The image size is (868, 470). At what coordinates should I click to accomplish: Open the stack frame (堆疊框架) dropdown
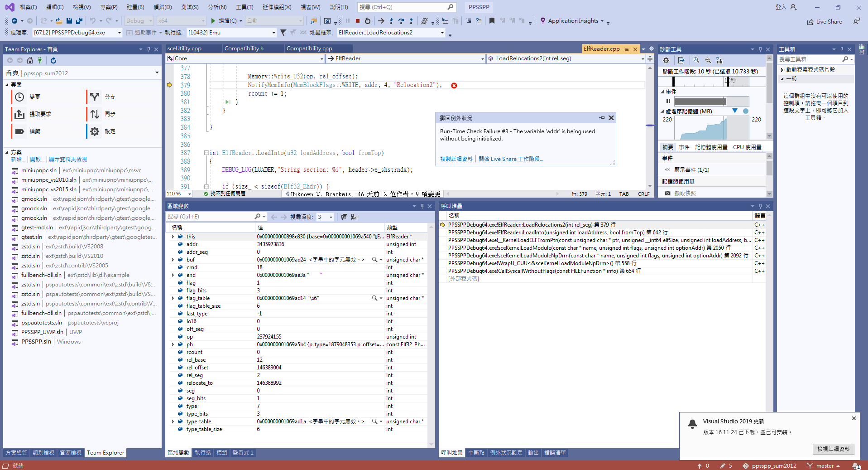[442, 33]
